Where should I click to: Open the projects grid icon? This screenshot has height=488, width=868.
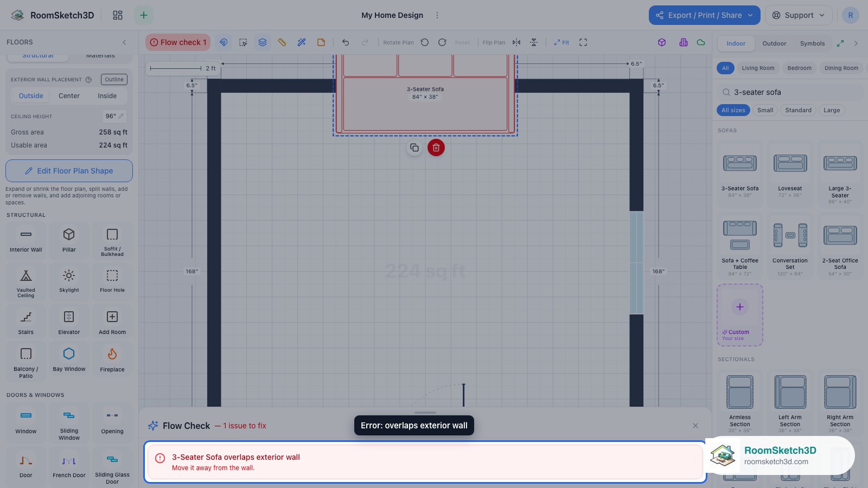tap(118, 15)
